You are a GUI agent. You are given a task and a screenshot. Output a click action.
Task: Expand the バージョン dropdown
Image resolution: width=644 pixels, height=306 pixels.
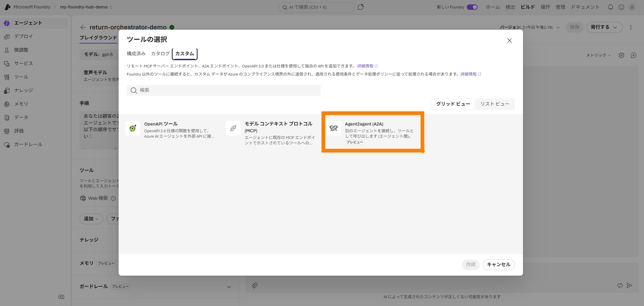[x=530, y=27]
